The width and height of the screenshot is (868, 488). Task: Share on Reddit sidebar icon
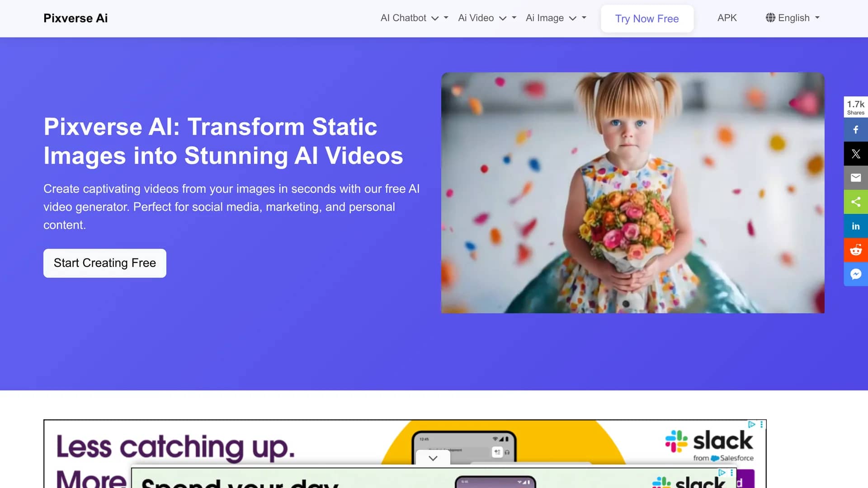pyautogui.click(x=856, y=250)
